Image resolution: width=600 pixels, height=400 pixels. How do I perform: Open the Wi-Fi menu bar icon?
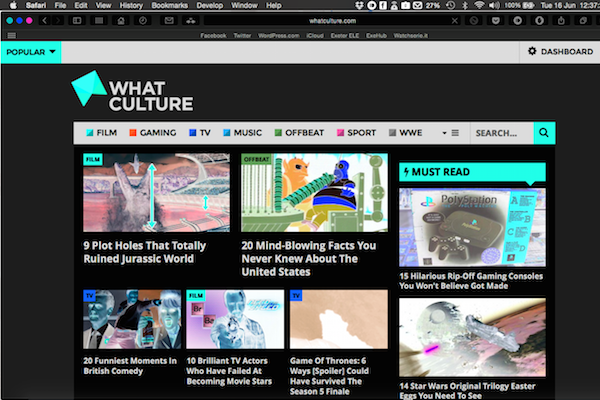pyautogui.click(x=479, y=5)
